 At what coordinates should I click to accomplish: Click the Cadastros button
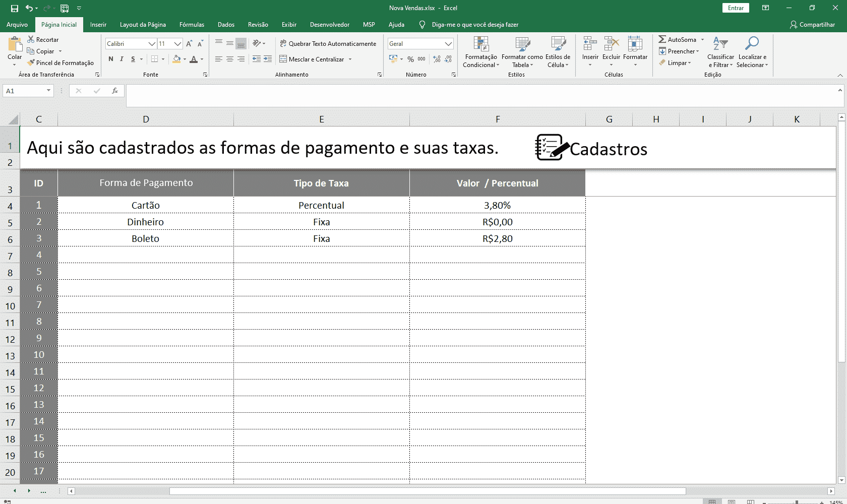click(591, 148)
